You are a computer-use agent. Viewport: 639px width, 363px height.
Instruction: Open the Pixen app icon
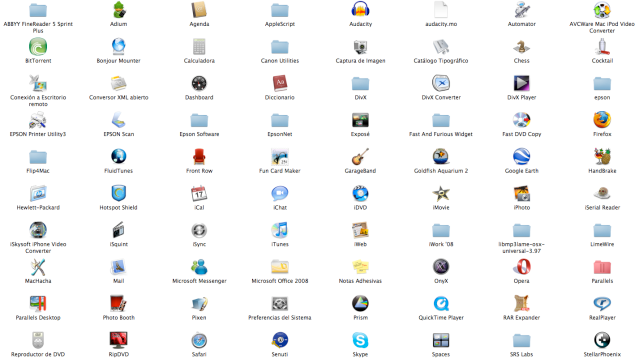tap(199, 303)
